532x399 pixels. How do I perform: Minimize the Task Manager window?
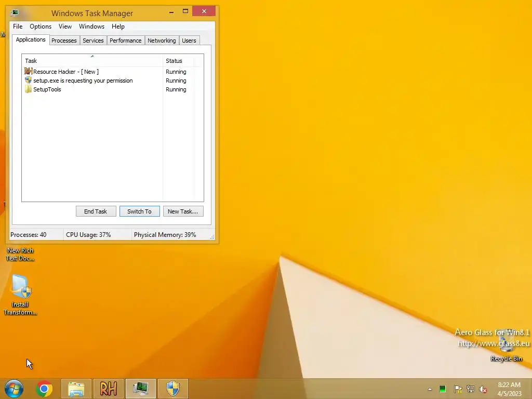(171, 11)
